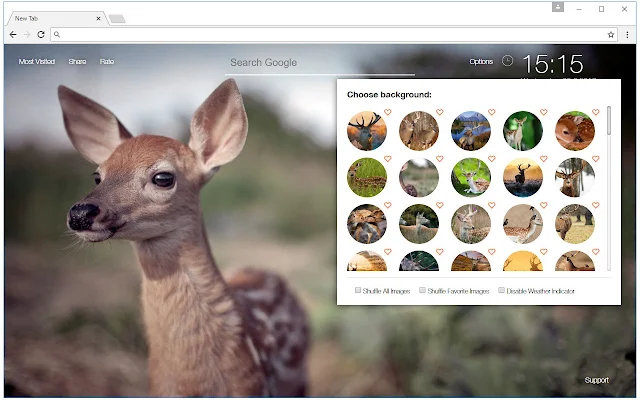Click heart beside leaping spotted deer
The image size is (640, 400).
coord(544,205)
